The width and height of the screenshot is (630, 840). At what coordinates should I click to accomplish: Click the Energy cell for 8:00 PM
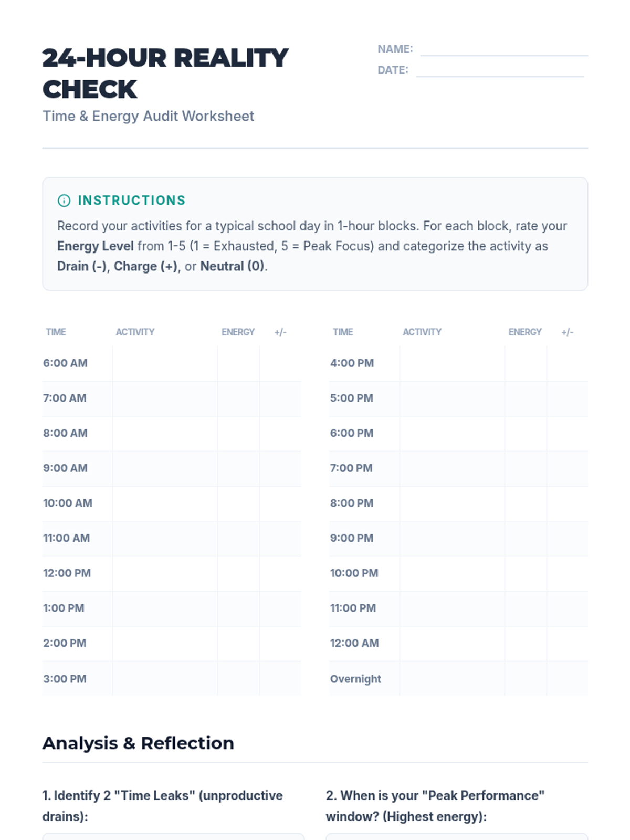525,503
